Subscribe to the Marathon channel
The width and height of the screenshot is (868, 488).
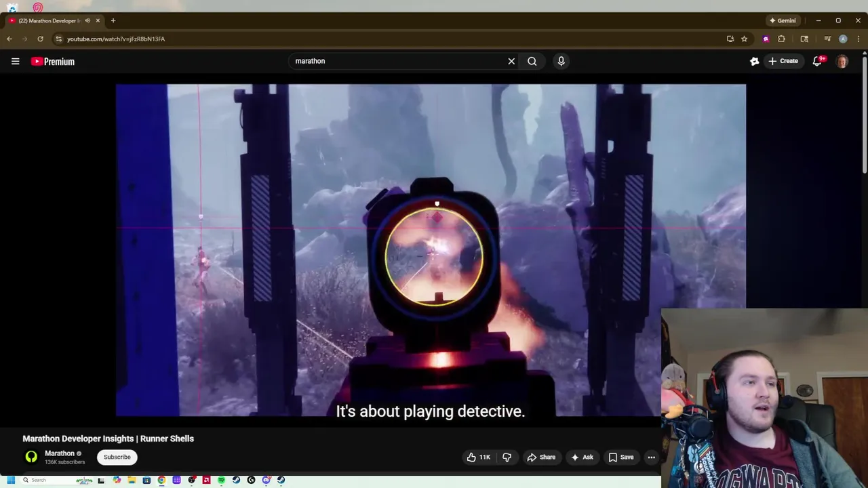click(117, 457)
